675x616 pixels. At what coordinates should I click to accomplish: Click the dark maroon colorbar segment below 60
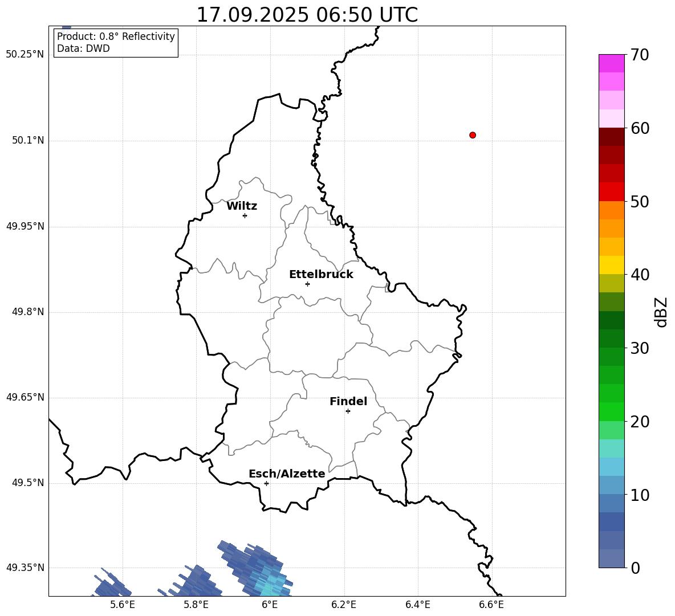(611, 137)
